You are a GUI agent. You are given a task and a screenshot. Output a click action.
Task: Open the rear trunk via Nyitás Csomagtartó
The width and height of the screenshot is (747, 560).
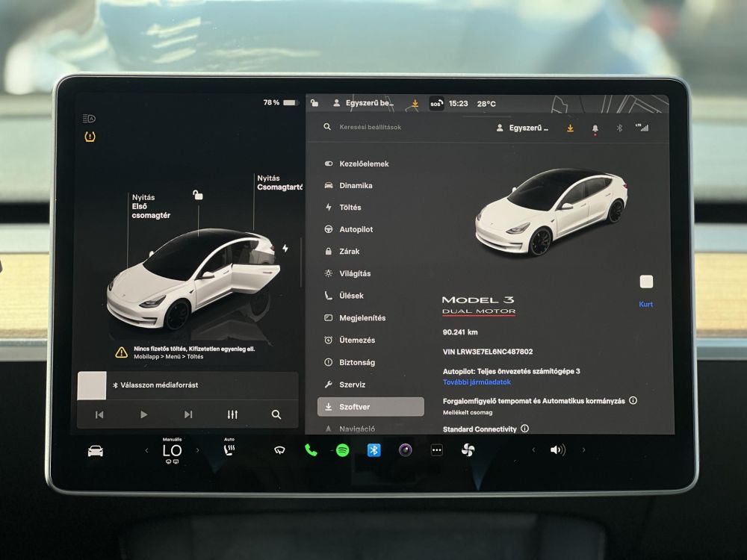pyautogui.click(x=279, y=182)
